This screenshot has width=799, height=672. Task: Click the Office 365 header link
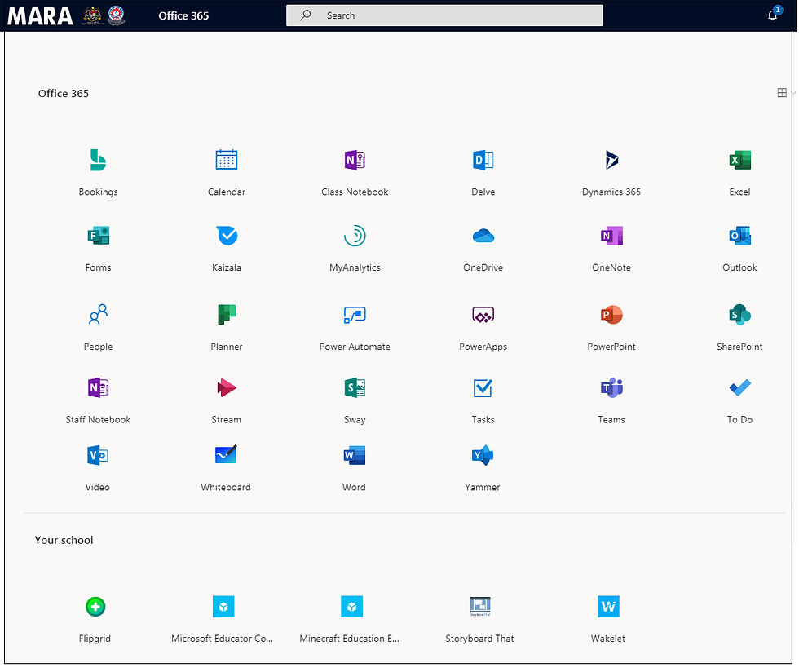pyautogui.click(x=183, y=15)
